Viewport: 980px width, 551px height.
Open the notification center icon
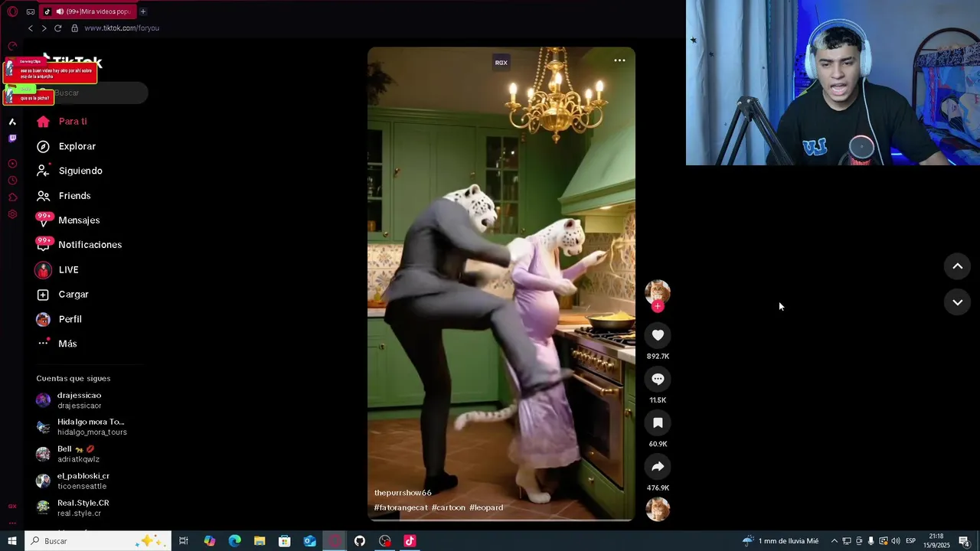click(964, 541)
